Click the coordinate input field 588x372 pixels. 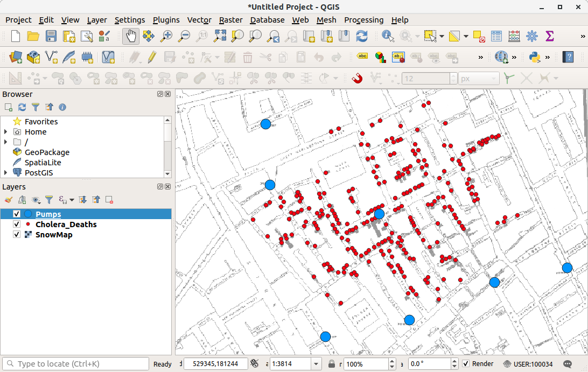(215, 364)
